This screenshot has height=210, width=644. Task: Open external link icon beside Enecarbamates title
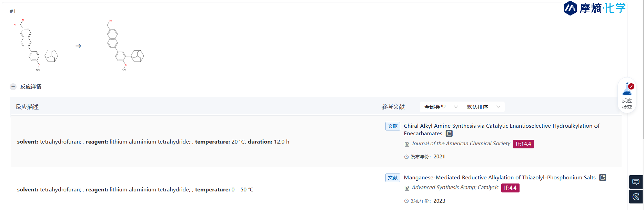tap(449, 134)
